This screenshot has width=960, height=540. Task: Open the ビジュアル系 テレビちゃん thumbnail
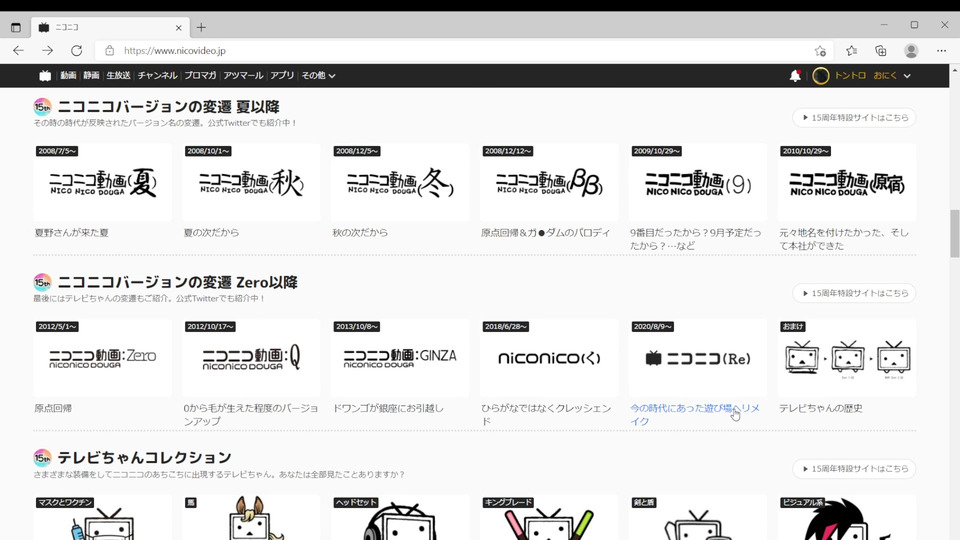847,518
